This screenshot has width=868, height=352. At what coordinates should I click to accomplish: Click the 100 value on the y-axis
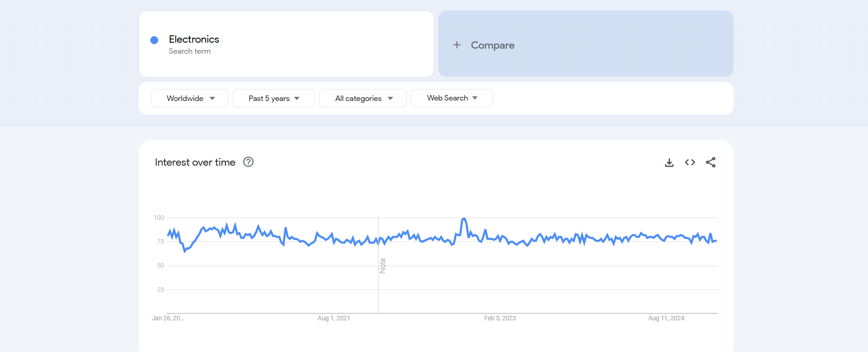coord(159,218)
